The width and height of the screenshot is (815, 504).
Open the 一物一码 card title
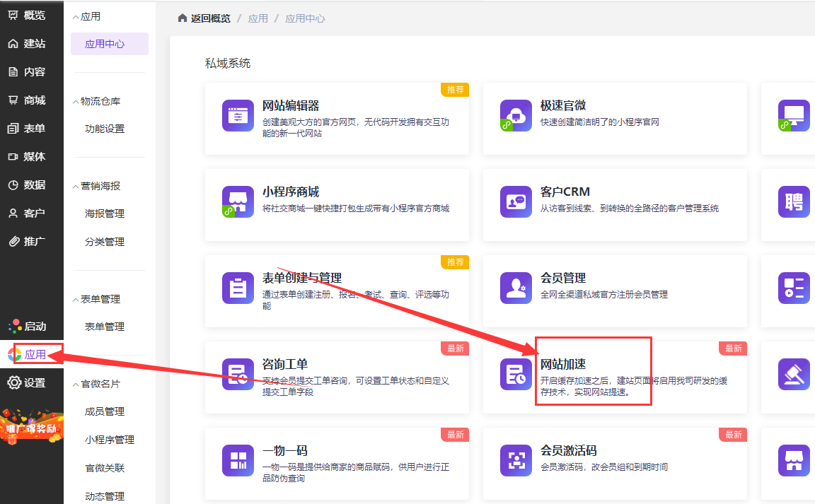[285, 450]
